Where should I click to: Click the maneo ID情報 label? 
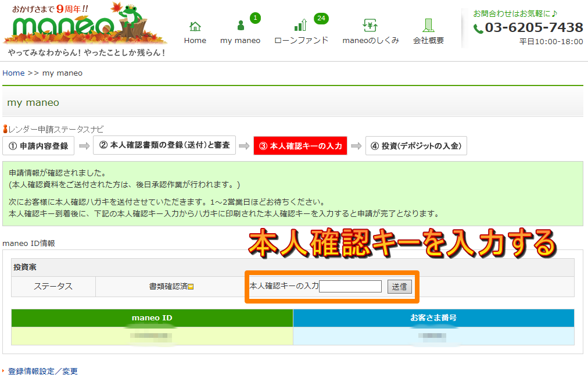pyautogui.click(x=28, y=244)
